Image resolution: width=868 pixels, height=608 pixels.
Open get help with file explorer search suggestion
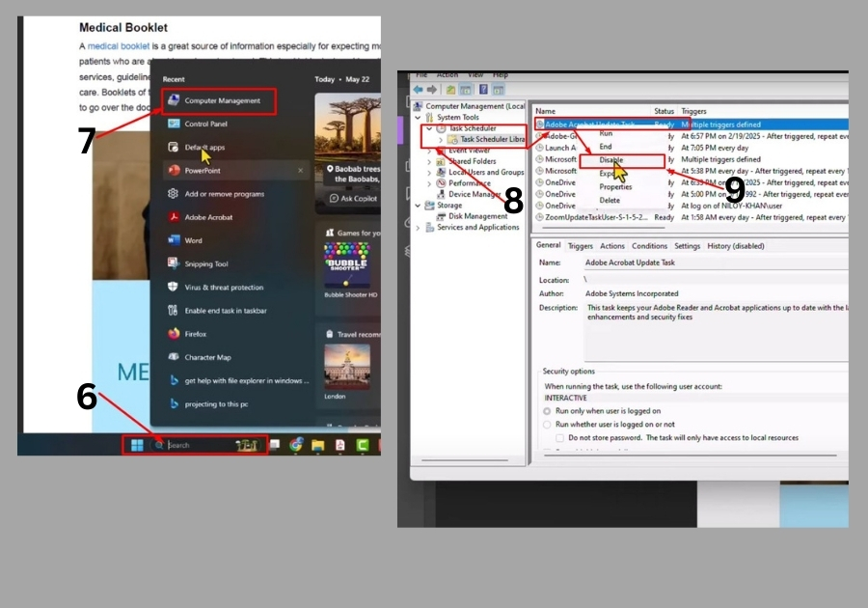pos(238,381)
